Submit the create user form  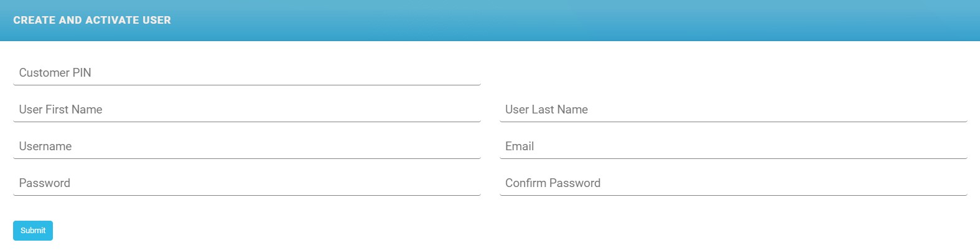click(x=33, y=231)
